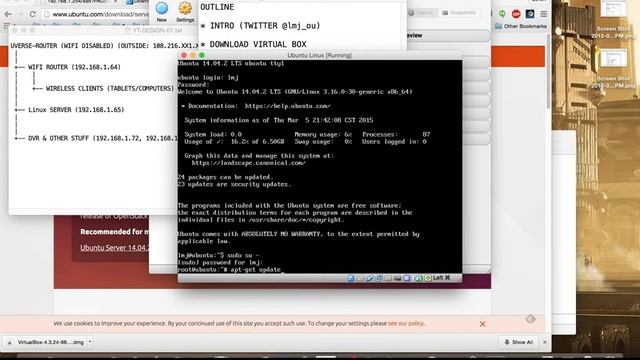Click the dark blue extension icon
The image size is (640, 360).
530,14
